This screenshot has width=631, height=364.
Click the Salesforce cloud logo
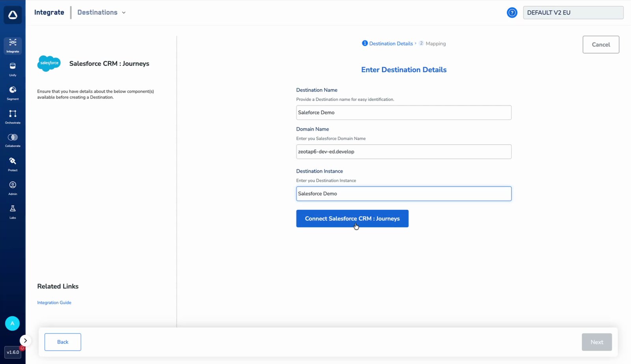point(49,63)
